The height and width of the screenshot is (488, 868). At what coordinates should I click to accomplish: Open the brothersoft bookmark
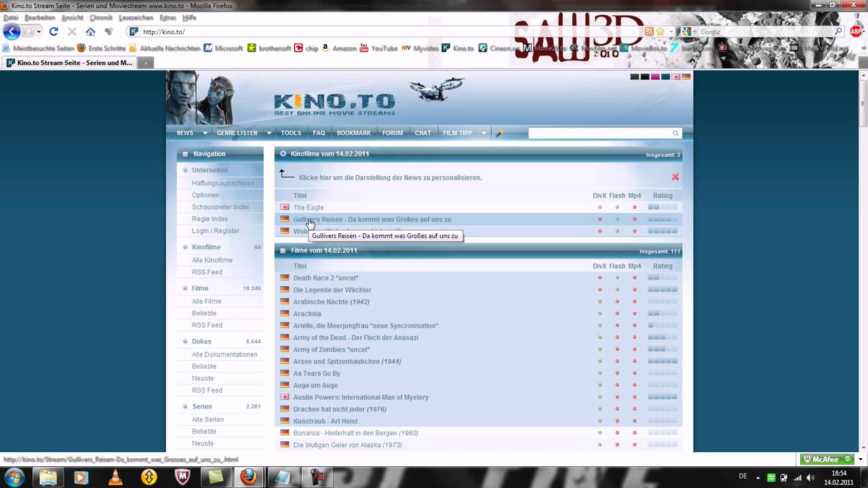pyautogui.click(x=269, y=48)
